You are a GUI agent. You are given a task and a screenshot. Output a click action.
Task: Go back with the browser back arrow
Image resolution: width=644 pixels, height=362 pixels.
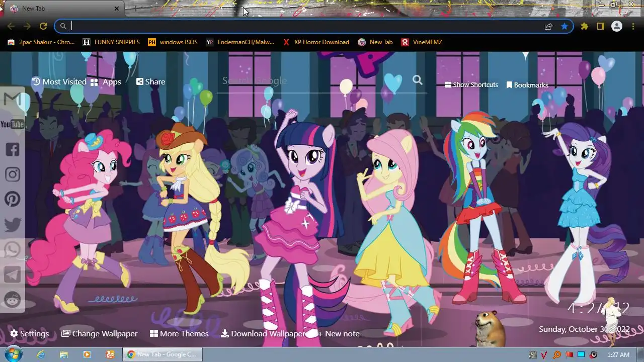pos(11,26)
